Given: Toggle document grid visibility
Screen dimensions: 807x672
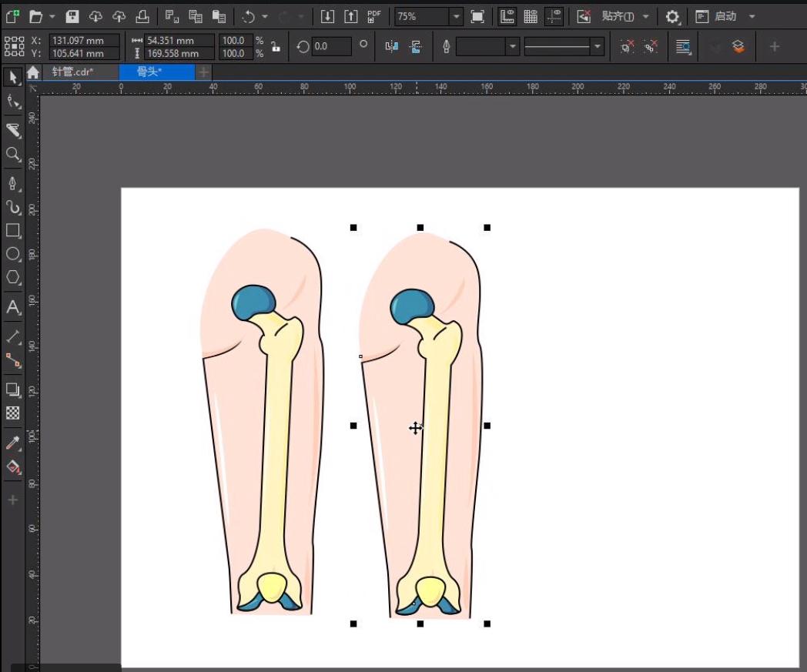Looking at the screenshot, I should tap(531, 16).
